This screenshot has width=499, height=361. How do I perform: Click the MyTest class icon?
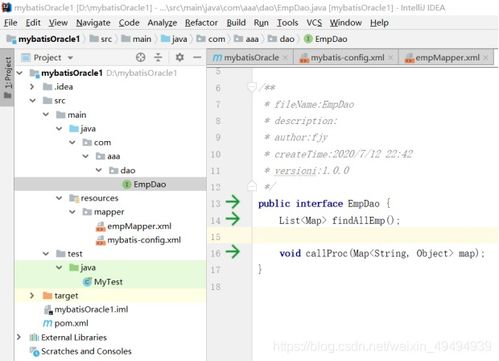tap(87, 282)
